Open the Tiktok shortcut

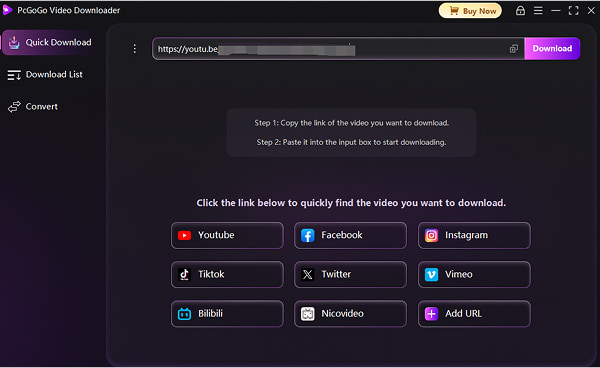pos(227,275)
